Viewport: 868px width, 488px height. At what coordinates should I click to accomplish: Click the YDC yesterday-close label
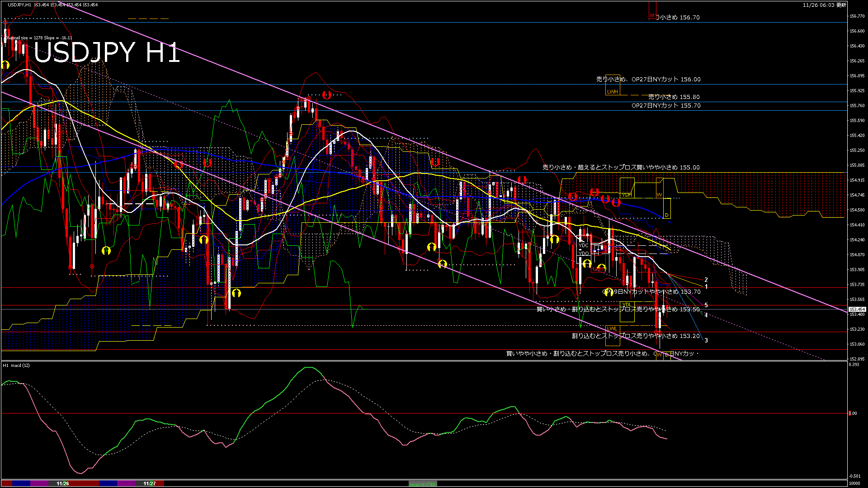pyautogui.click(x=583, y=246)
